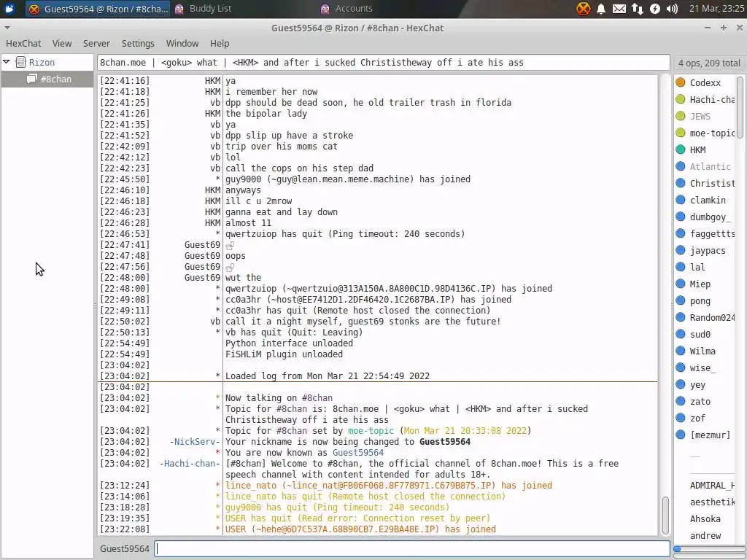The height and width of the screenshot is (560, 747).
Task: Click pong's status icon
Action: click(681, 300)
